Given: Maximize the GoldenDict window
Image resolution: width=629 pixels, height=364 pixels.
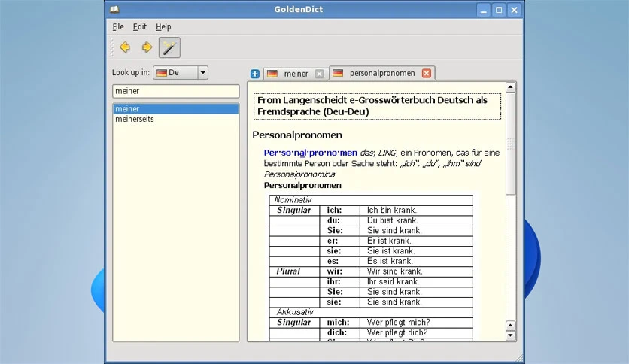Looking at the screenshot, I should pyautogui.click(x=499, y=10).
